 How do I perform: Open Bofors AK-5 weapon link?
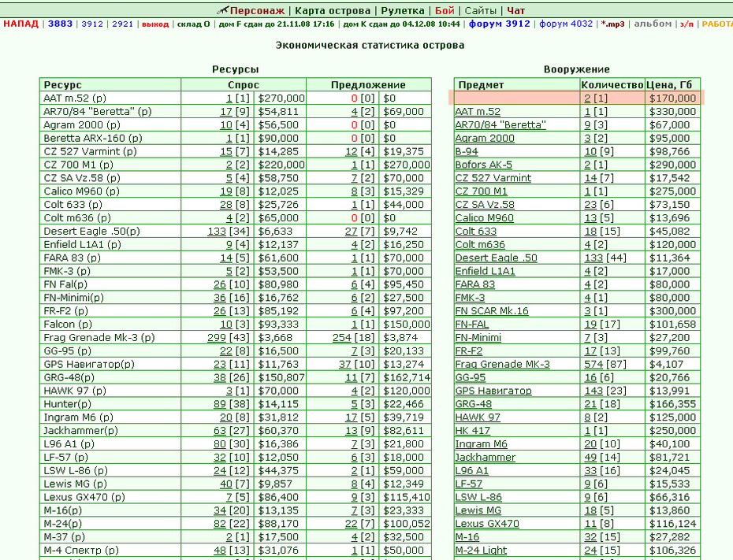(484, 165)
